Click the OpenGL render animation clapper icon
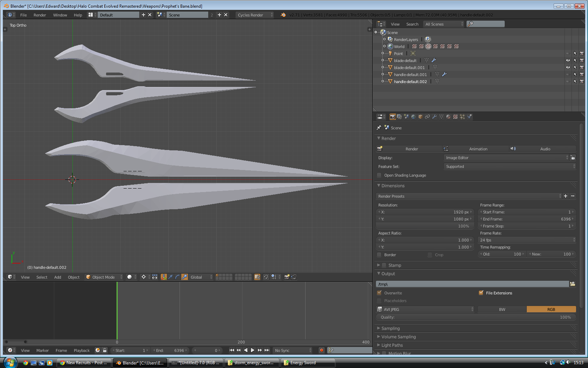The height and width of the screenshot is (368, 588). [294, 277]
